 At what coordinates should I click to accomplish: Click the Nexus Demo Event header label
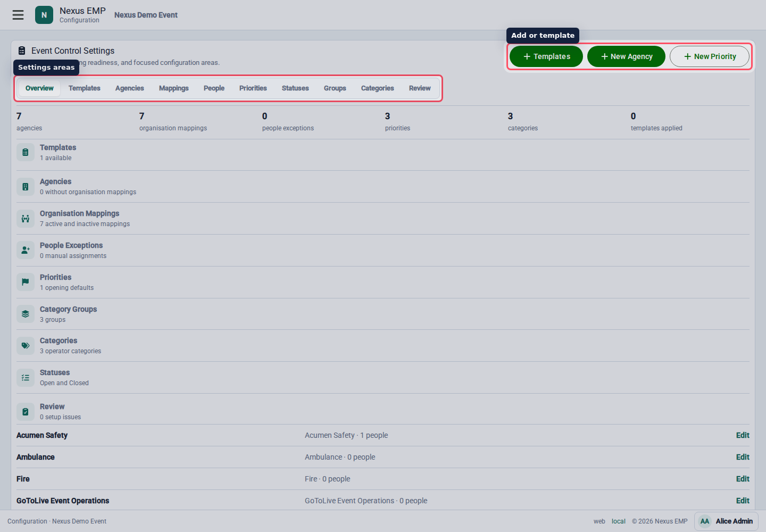click(x=146, y=15)
